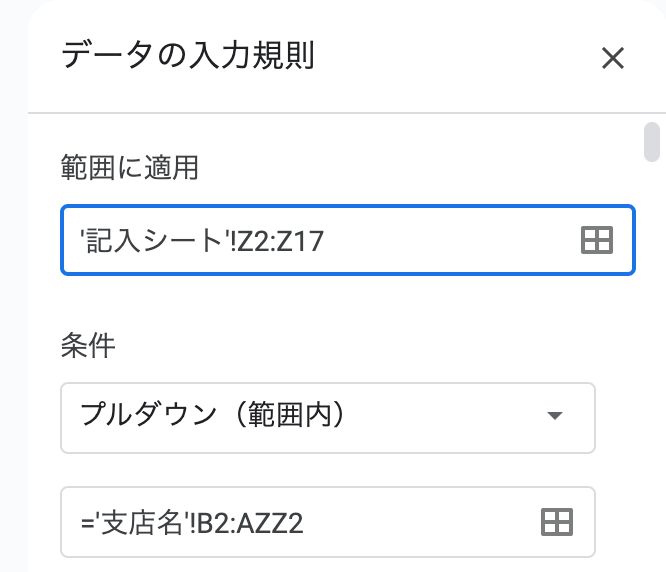666x572 pixels.
Task: Click the spreadsheet area left of the panel
Action: click(x=14, y=286)
